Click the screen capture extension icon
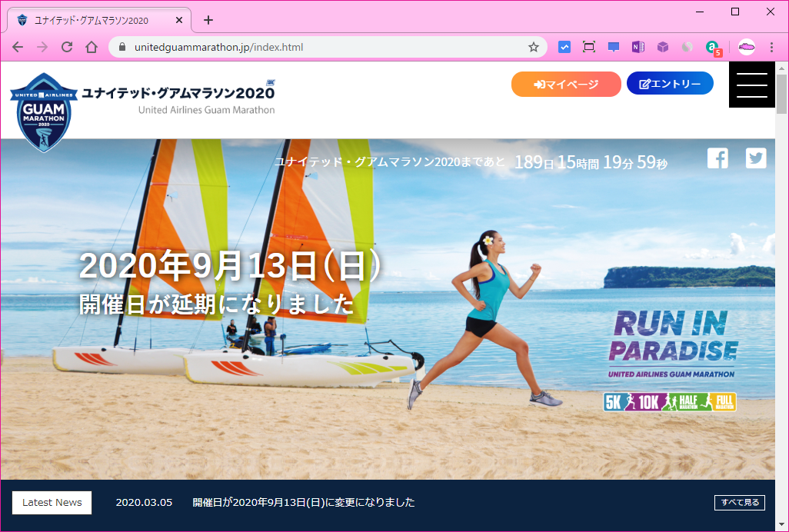 coord(589,47)
